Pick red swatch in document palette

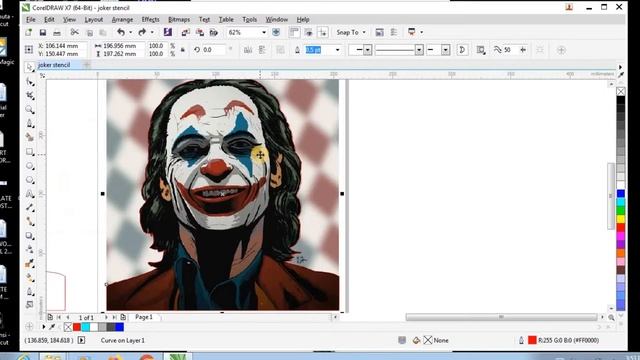tap(77, 327)
